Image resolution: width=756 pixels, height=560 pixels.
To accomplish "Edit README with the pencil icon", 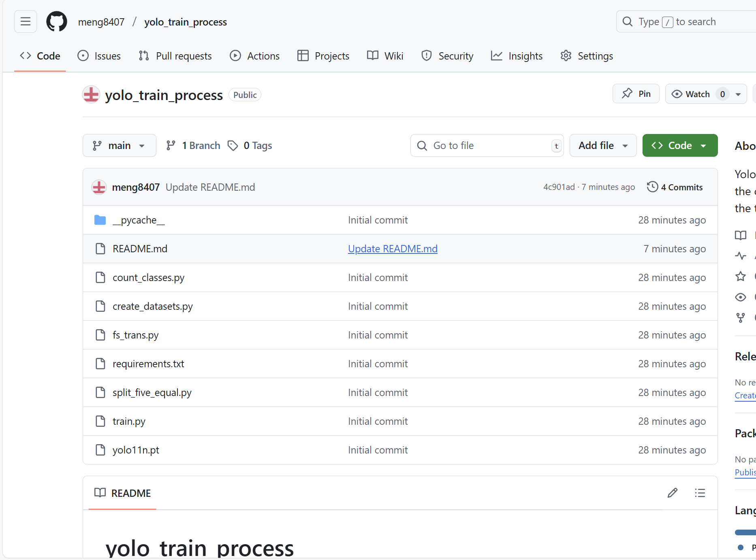I will [x=673, y=493].
